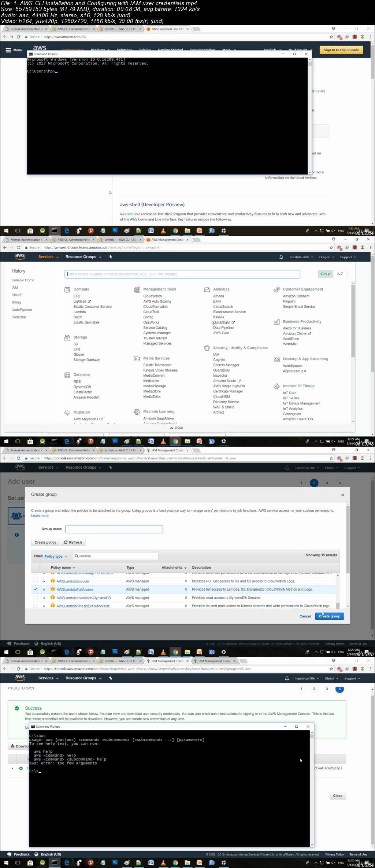Screen dimensions: 375x868
Task: Click notification bell in Oregon console header
Action: tap(281, 257)
